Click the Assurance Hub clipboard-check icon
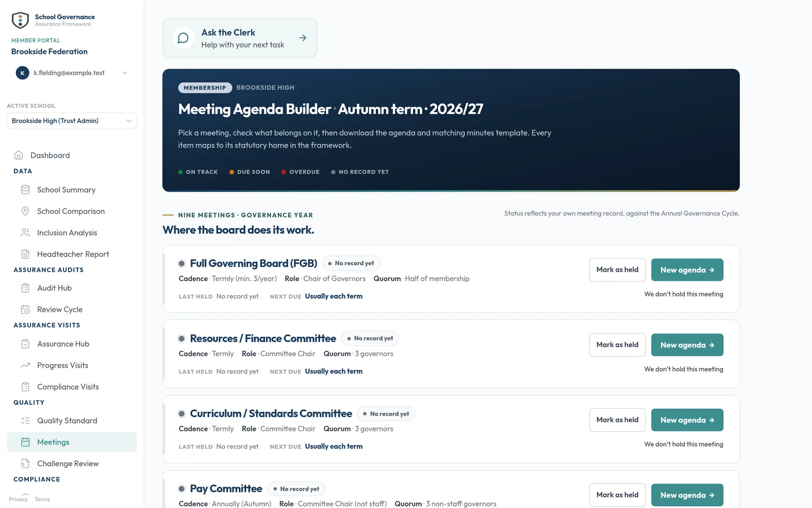Screen dimensions: 812x508 [x=25, y=344]
